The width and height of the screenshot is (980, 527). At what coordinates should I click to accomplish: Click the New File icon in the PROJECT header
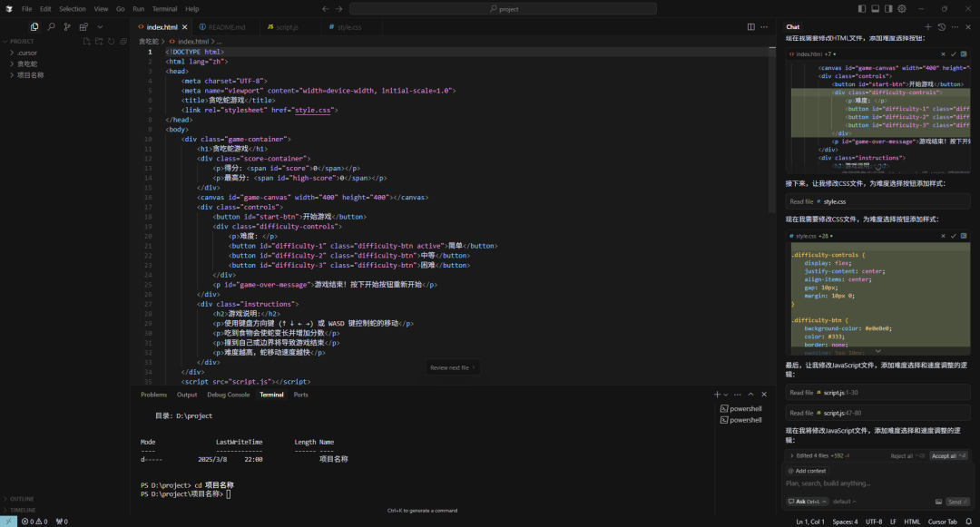point(87,41)
